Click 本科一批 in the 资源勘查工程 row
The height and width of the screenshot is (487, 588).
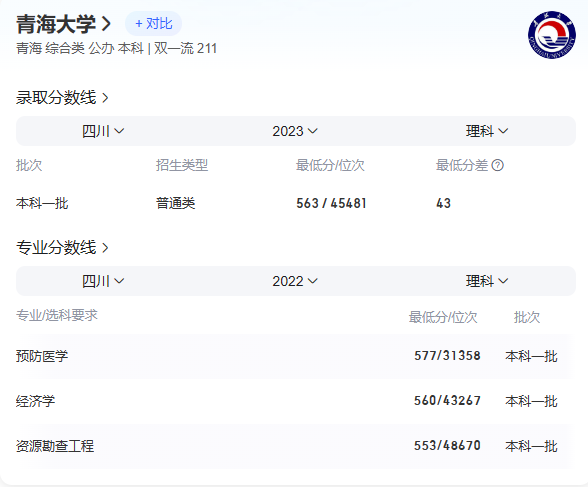[x=531, y=446]
